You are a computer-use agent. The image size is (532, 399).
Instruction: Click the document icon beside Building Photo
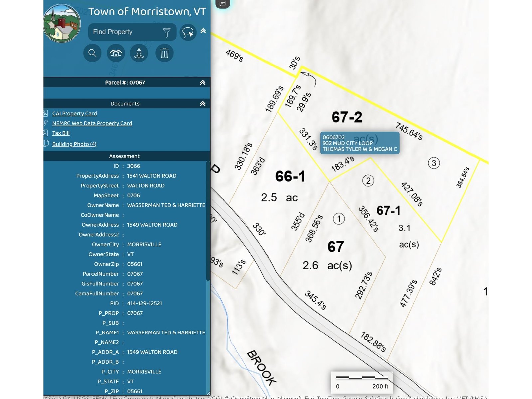coord(46,143)
